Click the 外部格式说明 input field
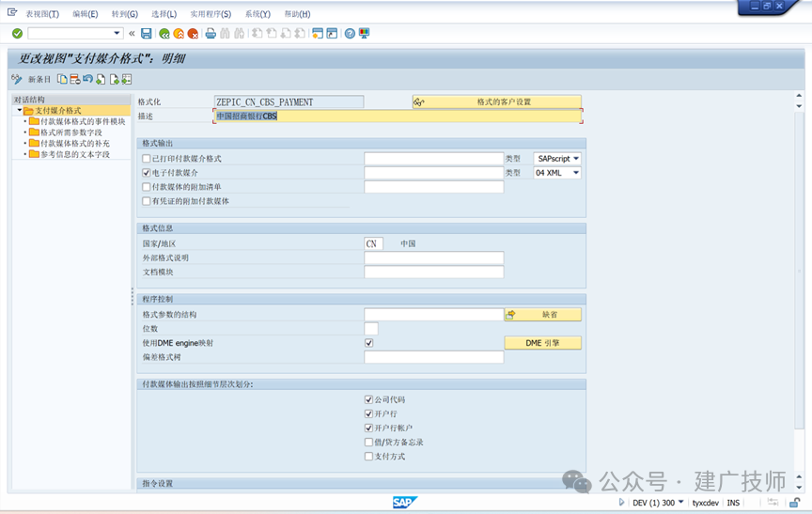Image resolution: width=812 pixels, height=514 pixels. [434, 257]
